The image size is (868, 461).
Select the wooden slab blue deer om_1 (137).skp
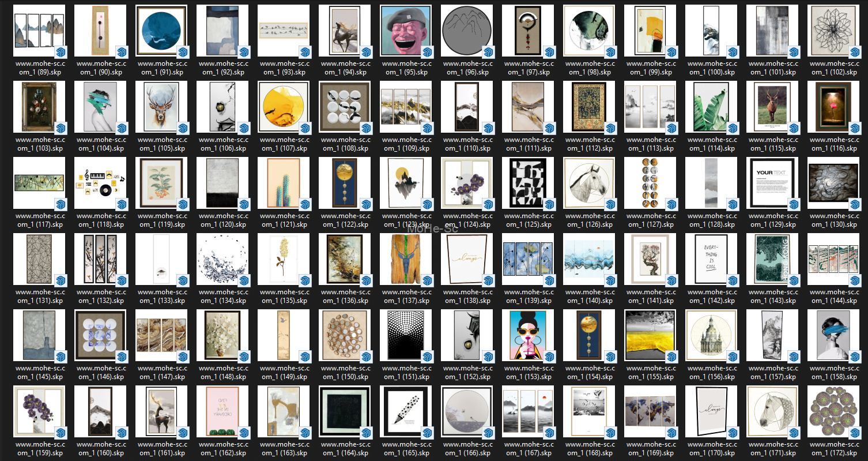(x=406, y=259)
